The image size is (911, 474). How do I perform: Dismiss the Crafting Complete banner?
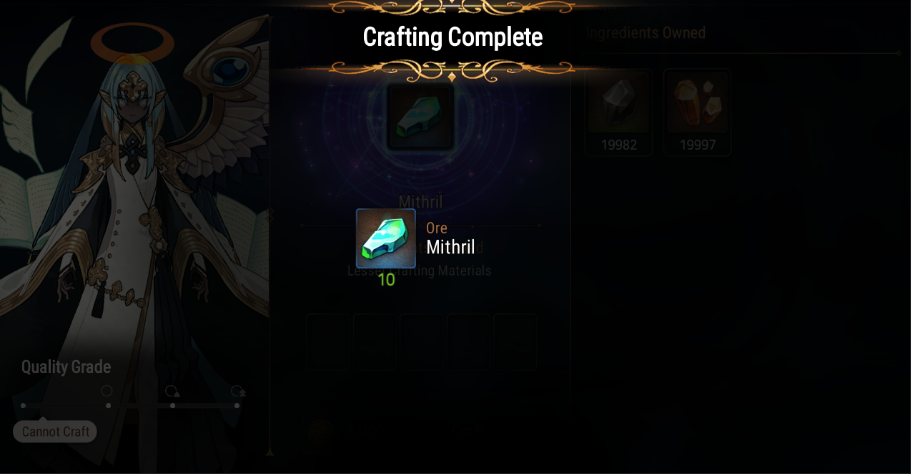(x=453, y=37)
